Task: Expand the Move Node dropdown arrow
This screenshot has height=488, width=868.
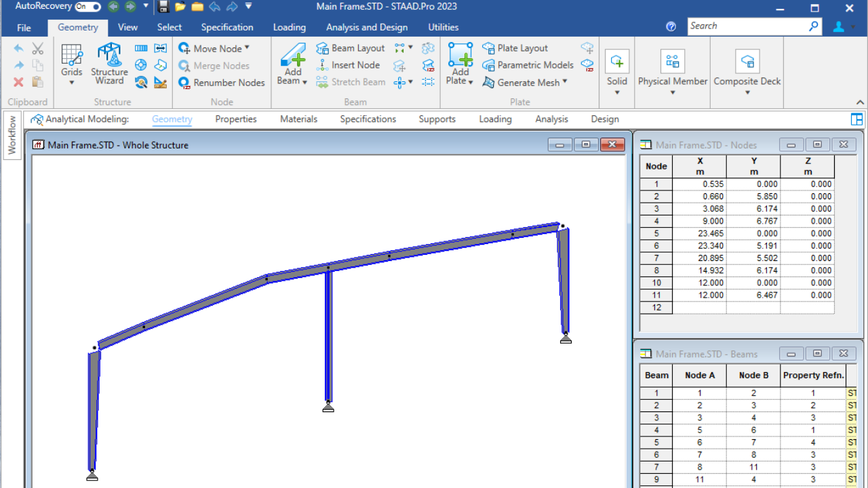Action: click(x=247, y=48)
